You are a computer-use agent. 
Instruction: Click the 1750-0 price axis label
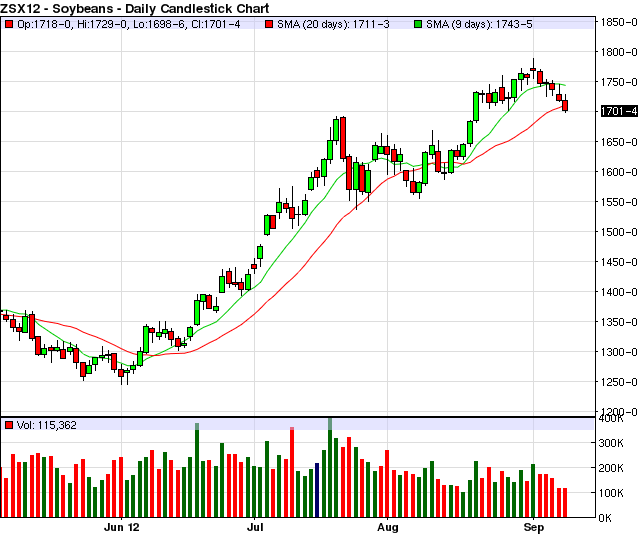(x=619, y=82)
